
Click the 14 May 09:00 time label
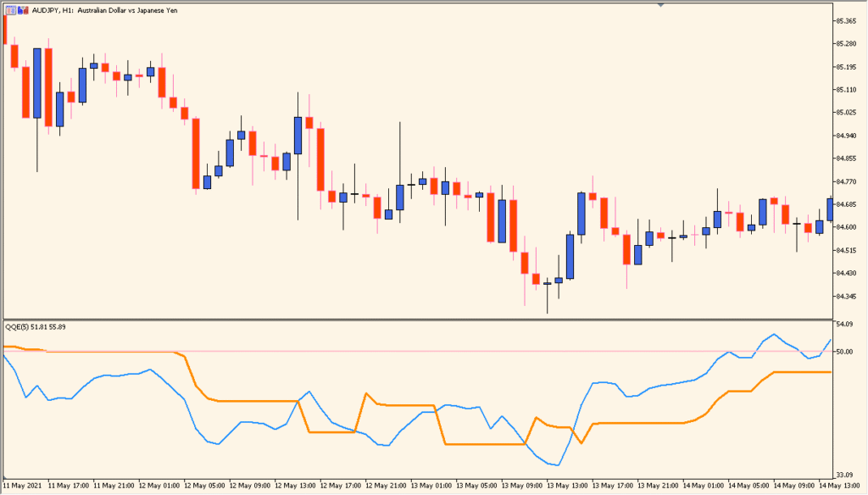[x=794, y=486]
